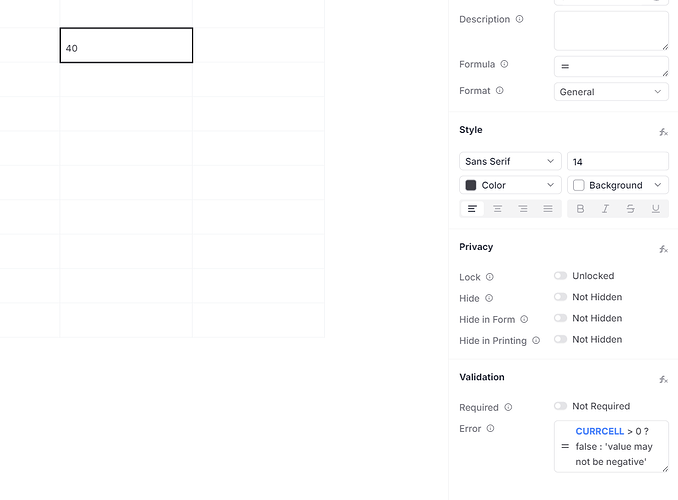This screenshot has width=678, height=500.
Task: Open the Background color dropdown
Action: [618, 185]
